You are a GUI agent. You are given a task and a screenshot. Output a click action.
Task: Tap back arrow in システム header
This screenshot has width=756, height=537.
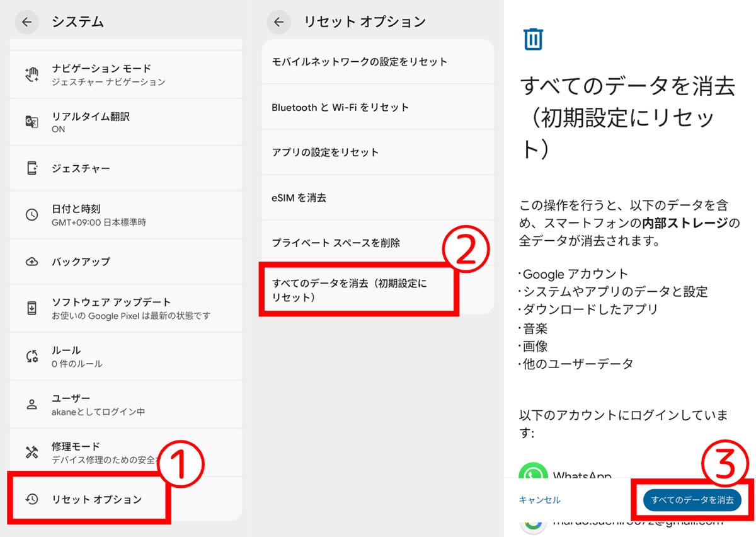26,22
